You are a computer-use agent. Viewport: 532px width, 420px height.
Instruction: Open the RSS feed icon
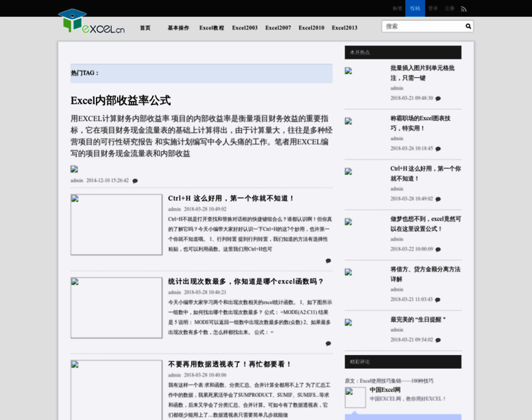[463, 9]
